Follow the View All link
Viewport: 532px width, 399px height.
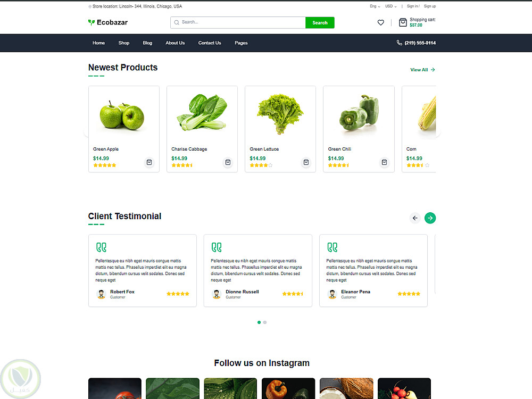(x=422, y=70)
